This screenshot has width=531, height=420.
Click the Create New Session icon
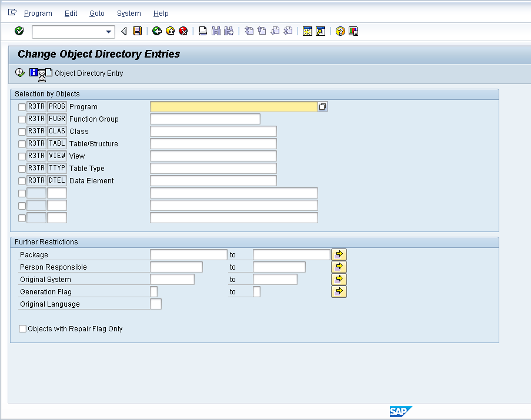[307, 31]
